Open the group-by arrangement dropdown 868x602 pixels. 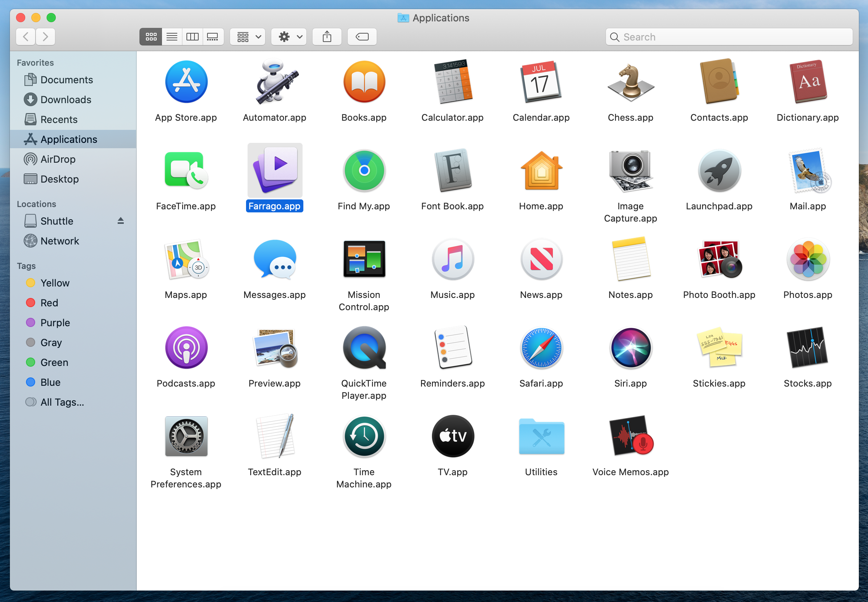coord(248,37)
